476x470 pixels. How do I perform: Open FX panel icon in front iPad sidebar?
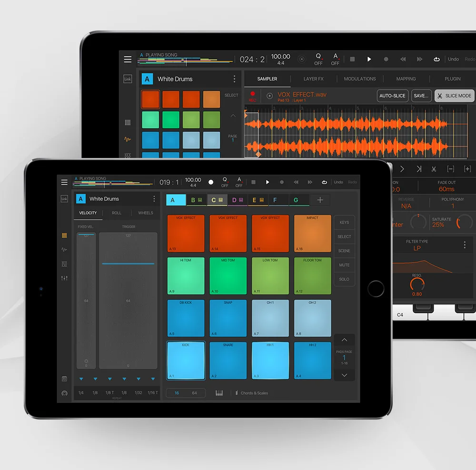coord(64,379)
